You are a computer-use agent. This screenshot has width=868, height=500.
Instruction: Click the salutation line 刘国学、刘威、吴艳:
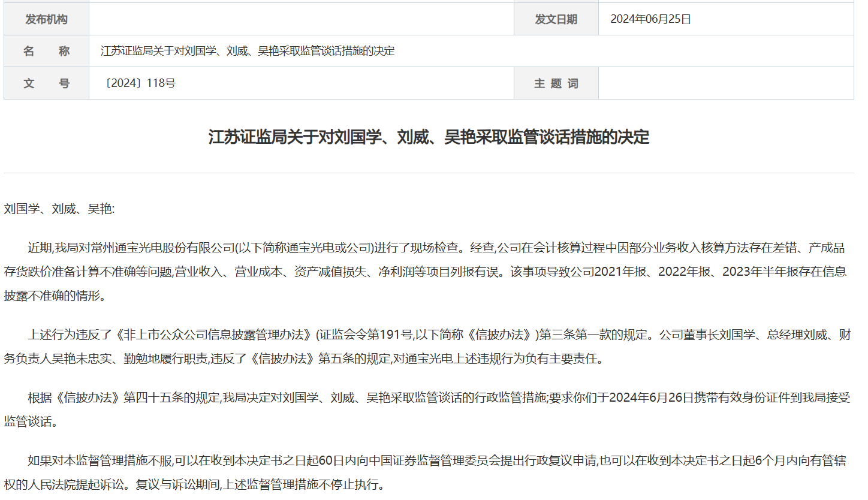click(59, 209)
